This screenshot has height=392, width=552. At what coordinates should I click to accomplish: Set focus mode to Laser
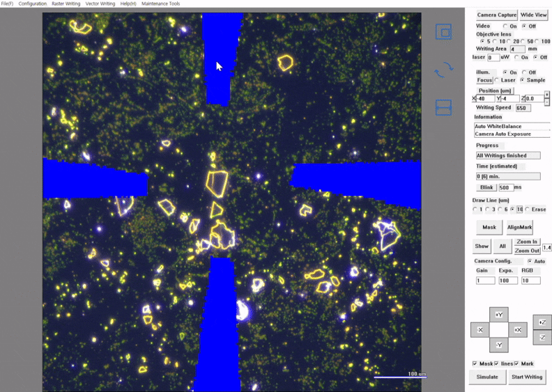[x=497, y=80]
